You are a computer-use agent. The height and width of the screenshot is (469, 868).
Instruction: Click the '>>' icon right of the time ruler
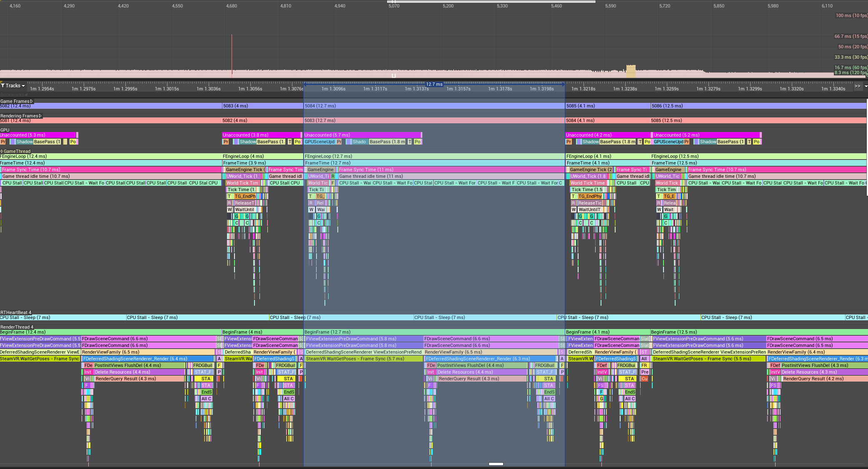[x=858, y=86]
